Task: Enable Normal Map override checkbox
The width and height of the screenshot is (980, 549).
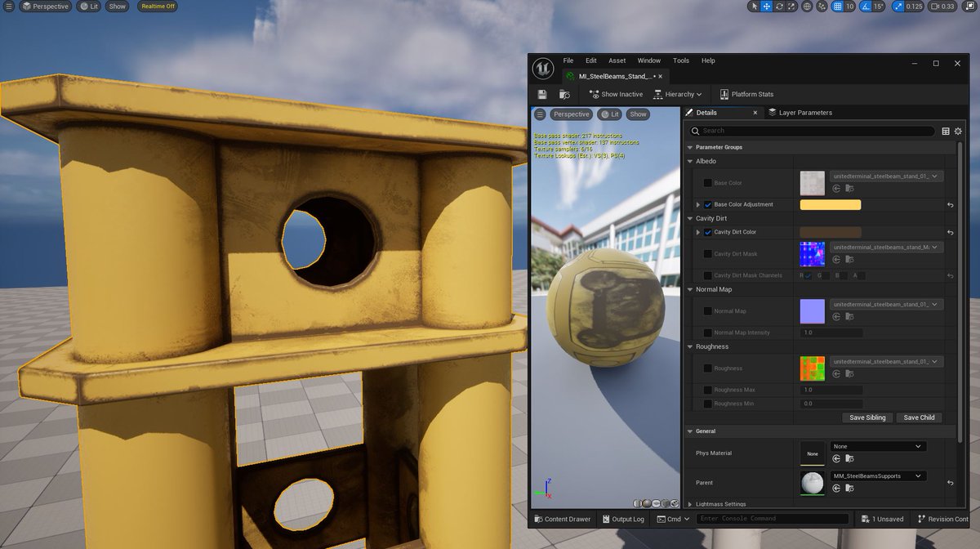Action: tap(708, 311)
